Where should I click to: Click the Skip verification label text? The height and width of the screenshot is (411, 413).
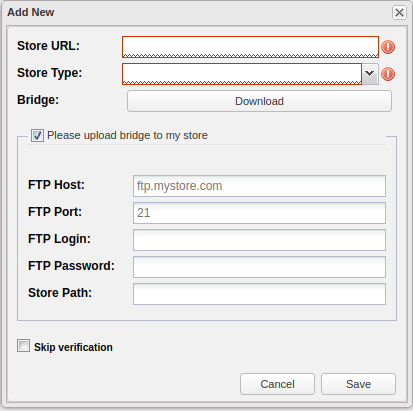(73, 347)
